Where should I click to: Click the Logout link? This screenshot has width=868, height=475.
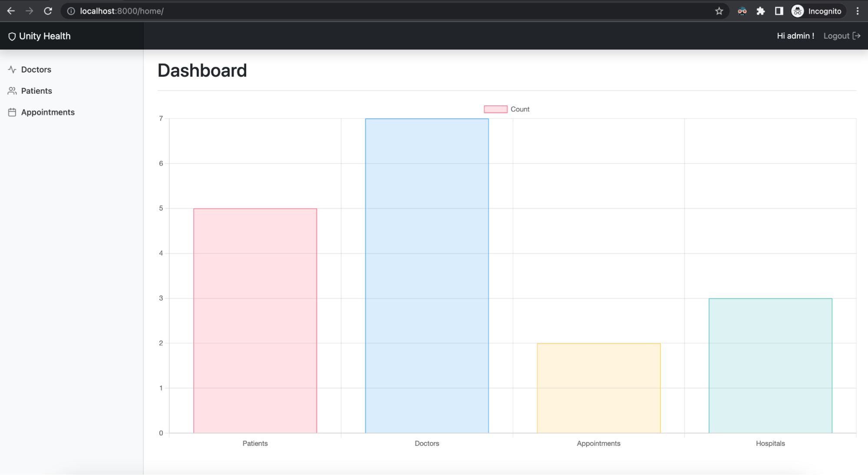tap(836, 36)
